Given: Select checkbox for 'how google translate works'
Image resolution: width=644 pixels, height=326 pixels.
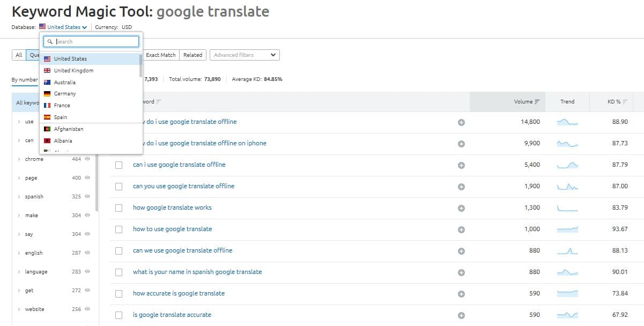Looking at the screenshot, I should [x=119, y=208].
